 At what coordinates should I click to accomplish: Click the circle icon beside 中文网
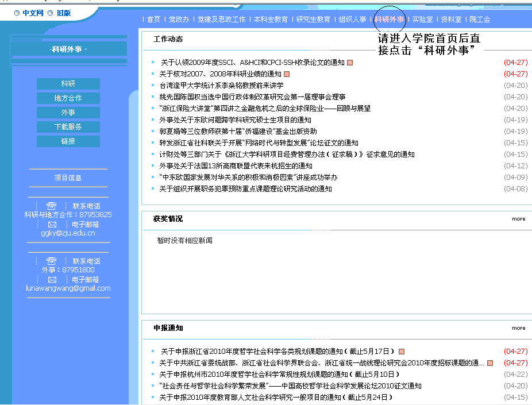point(17,13)
